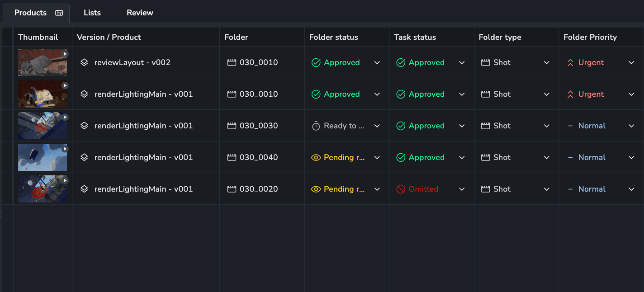This screenshot has height=292, width=644.
Task: Open the Omitted task status dropdown arrow
Action: [462, 189]
